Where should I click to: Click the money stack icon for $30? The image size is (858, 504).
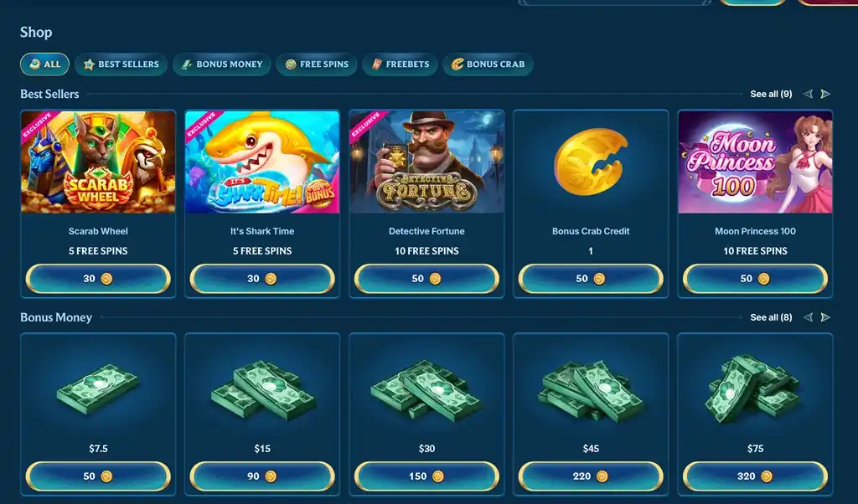point(426,389)
